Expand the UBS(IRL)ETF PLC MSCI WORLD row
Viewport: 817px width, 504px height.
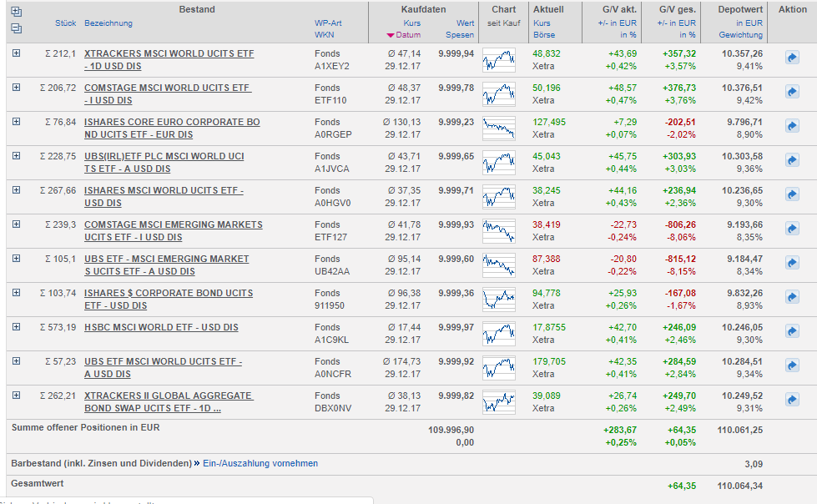pos(16,155)
